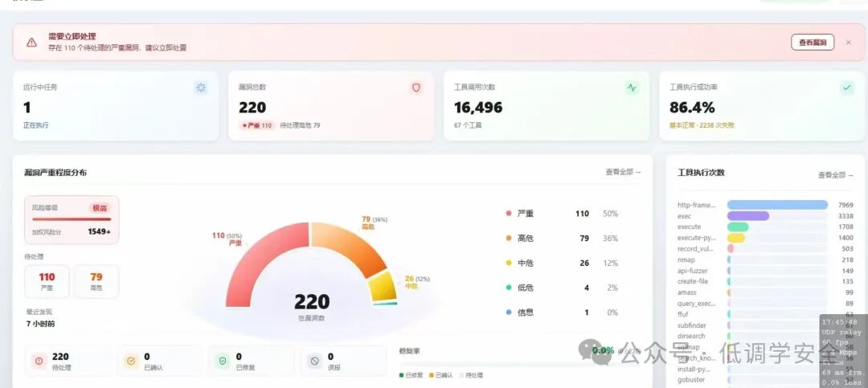Select the subfinder tool label
This screenshot has height=388, width=868.
[x=692, y=325]
